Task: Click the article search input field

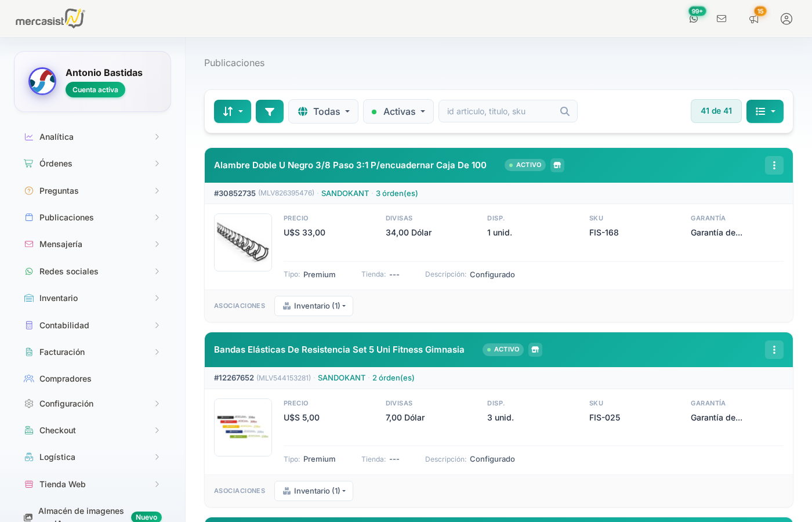Action: point(499,111)
